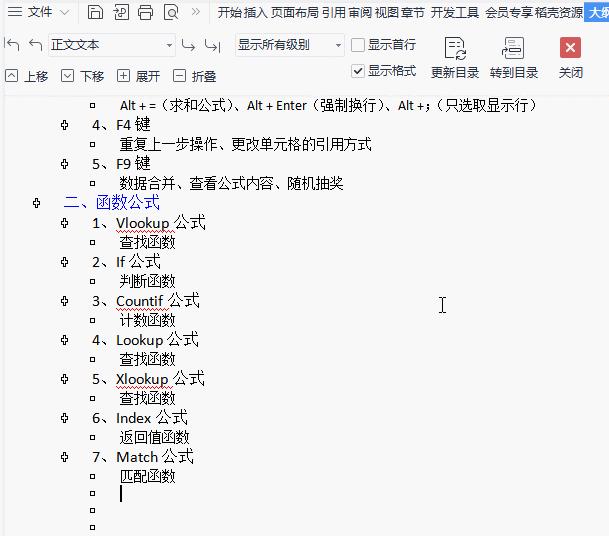The width and height of the screenshot is (609, 536).
Task: Switch to the 引用 tab
Action: [334, 12]
